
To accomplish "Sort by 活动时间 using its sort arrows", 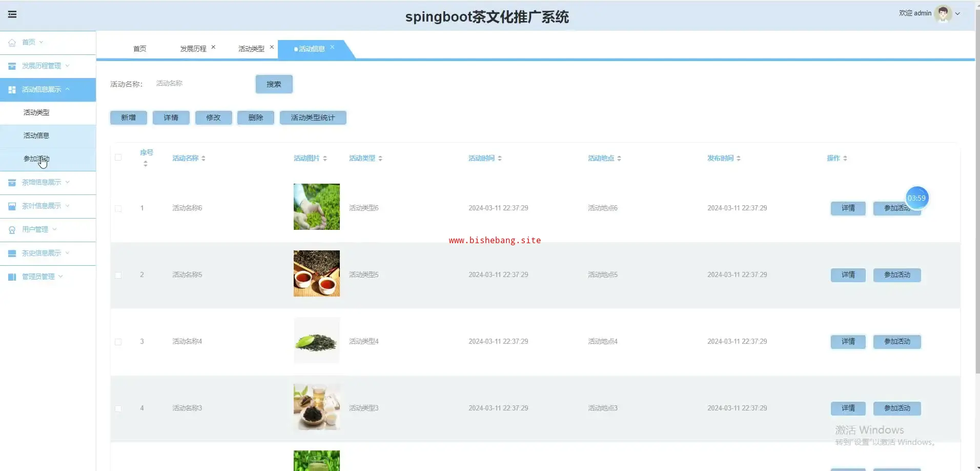I will point(500,159).
